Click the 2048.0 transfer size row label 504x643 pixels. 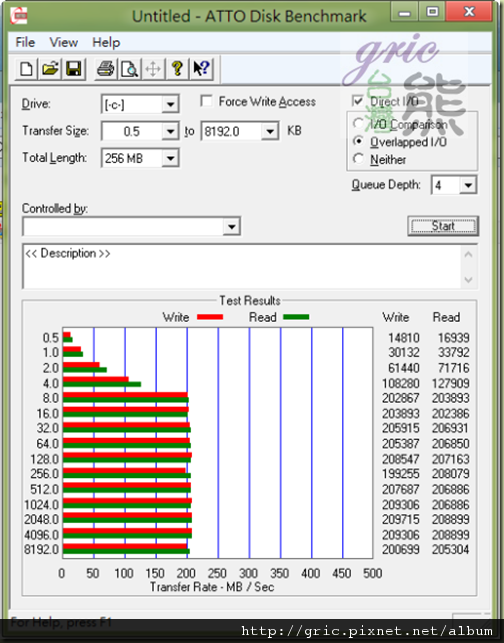tap(41, 519)
